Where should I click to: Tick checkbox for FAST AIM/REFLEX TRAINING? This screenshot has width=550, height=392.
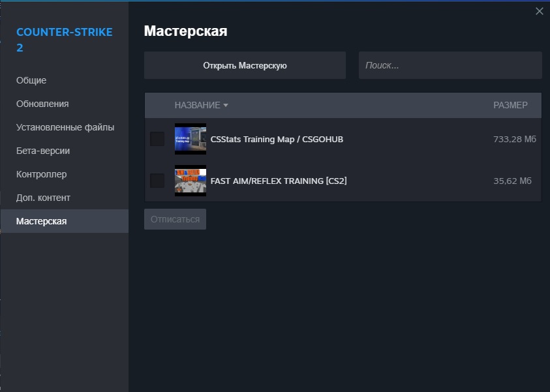pos(157,181)
